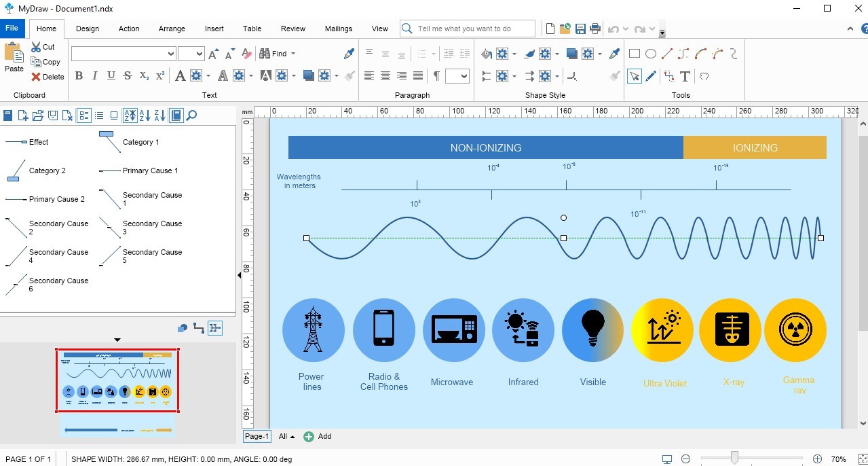Expand the shape fill settings dropdown arrow
This screenshot has width=868, height=466.
pyautogui.click(x=514, y=54)
